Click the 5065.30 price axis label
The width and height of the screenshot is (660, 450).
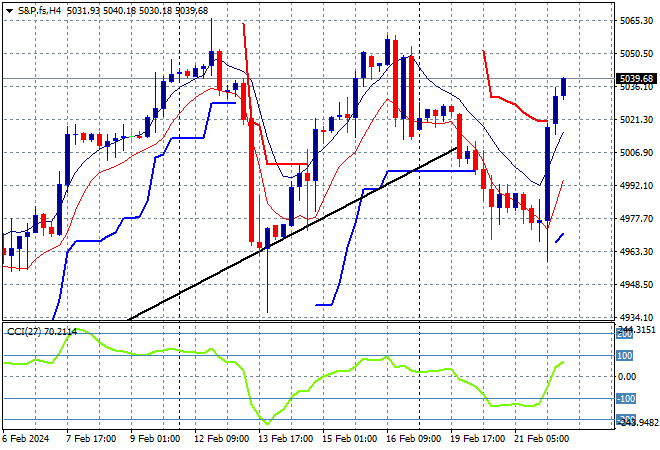pyautogui.click(x=636, y=20)
